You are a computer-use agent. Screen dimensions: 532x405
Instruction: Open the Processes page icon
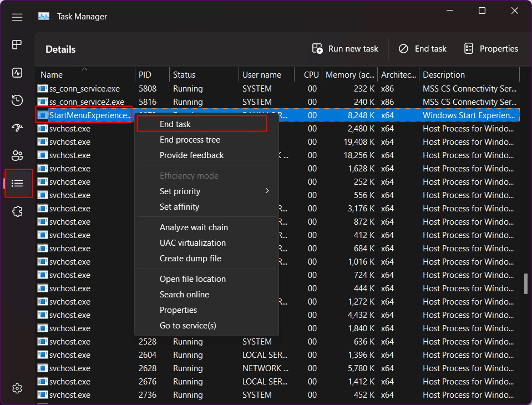(x=17, y=44)
